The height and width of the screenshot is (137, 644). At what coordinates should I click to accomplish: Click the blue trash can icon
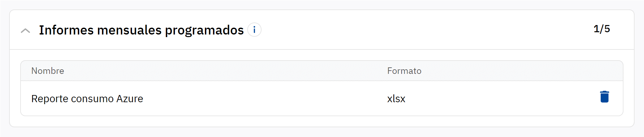(604, 97)
